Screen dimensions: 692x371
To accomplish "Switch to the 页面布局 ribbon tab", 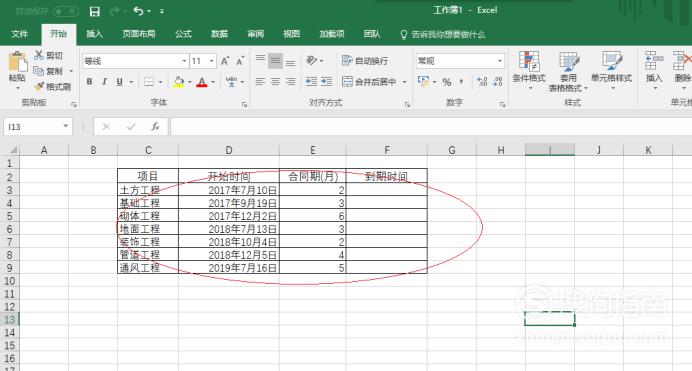I will tap(139, 34).
